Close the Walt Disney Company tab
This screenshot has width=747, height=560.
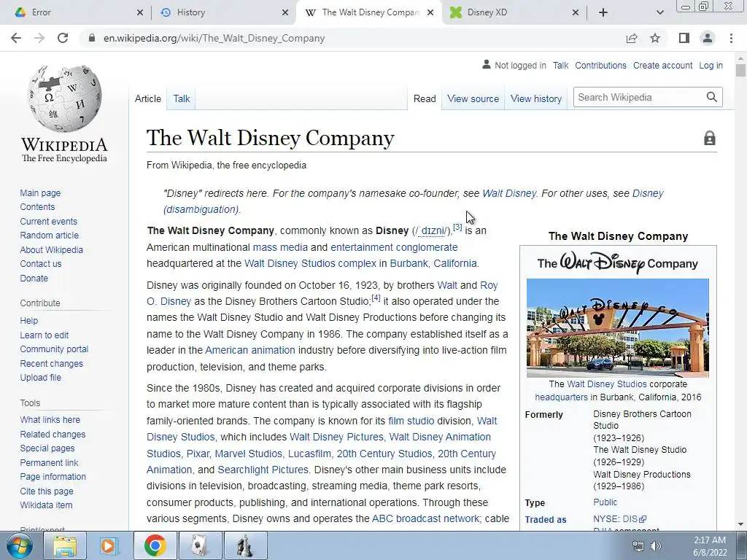click(430, 12)
